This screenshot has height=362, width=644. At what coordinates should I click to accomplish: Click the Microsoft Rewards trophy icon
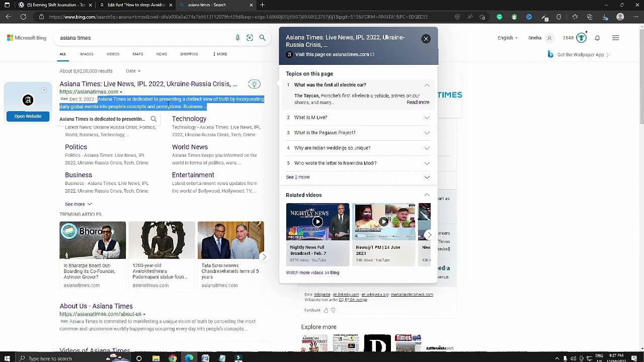(582, 38)
